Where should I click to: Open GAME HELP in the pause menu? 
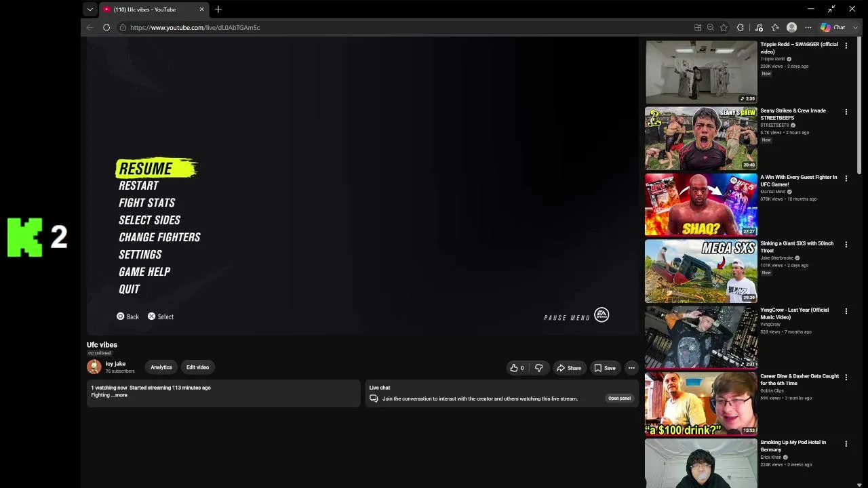[144, 272]
